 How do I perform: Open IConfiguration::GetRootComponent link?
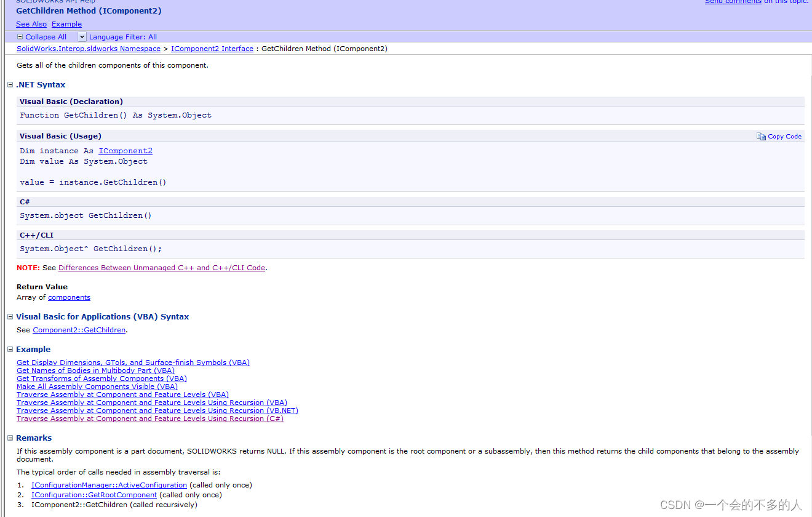[x=94, y=495]
